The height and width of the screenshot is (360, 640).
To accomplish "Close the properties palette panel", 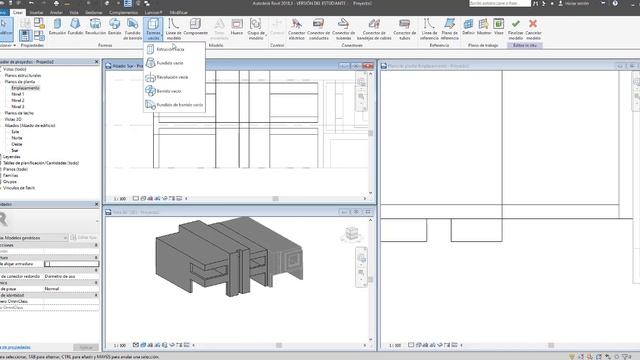I will 96,204.
